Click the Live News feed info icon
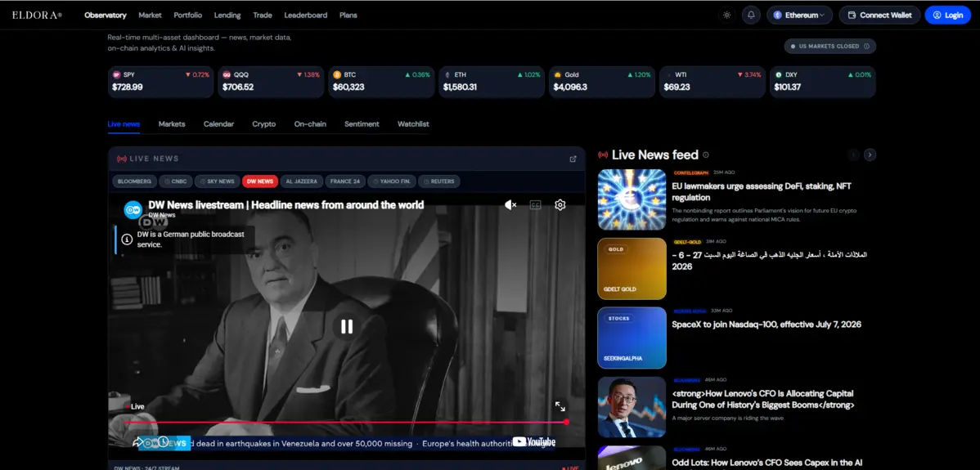This screenshot has height=470, width=980. pos(706,154)
